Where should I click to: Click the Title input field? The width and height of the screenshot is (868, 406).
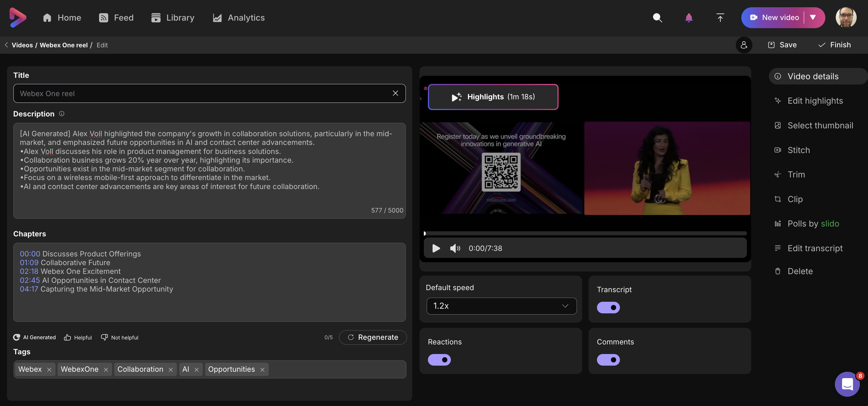(x=209, y=93)
